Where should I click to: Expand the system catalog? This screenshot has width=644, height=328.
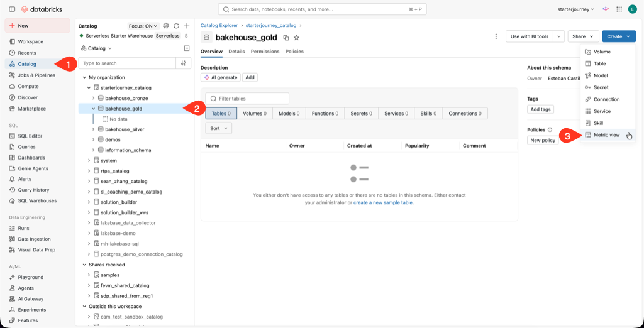pos(89,161)
